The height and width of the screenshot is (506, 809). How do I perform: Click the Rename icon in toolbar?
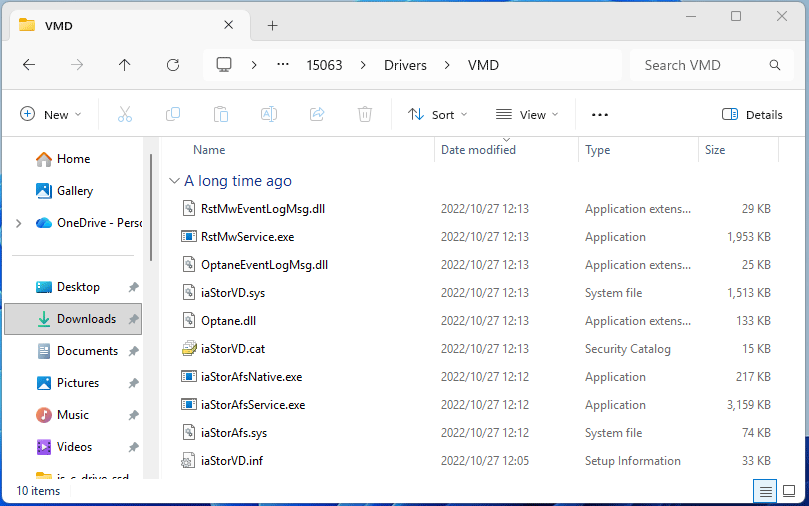point(269,114)
